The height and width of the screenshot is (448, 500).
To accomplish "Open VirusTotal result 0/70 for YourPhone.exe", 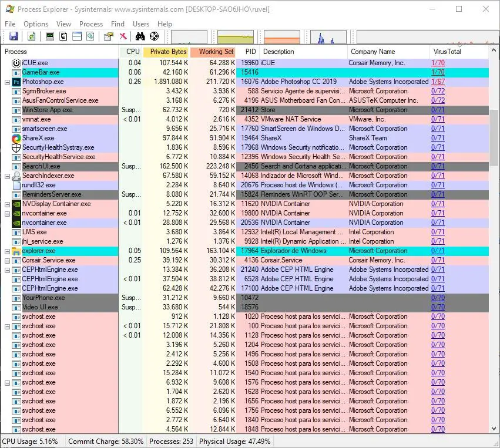I will [x=438, y=298].
